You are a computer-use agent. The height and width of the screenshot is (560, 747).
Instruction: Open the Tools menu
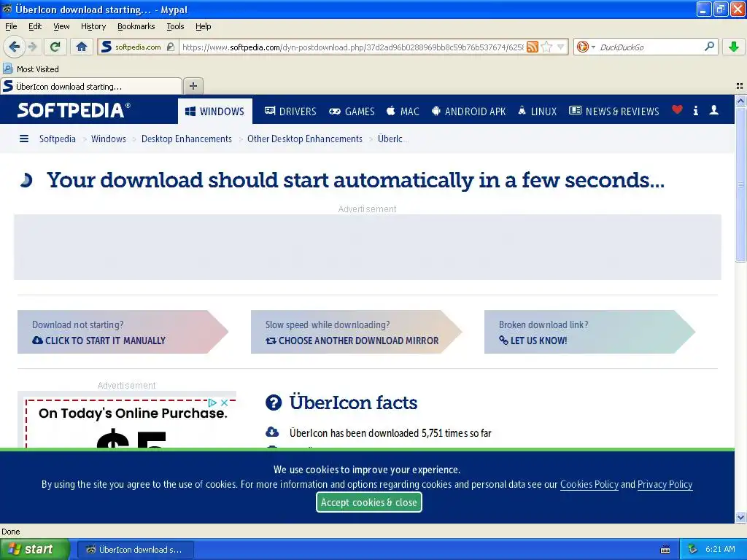coord(175,26)
